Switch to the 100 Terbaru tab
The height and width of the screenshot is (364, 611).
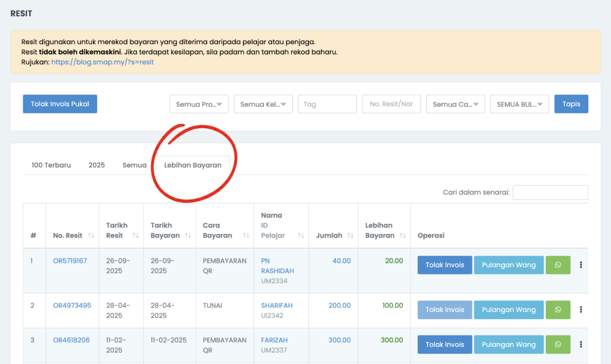51,165
